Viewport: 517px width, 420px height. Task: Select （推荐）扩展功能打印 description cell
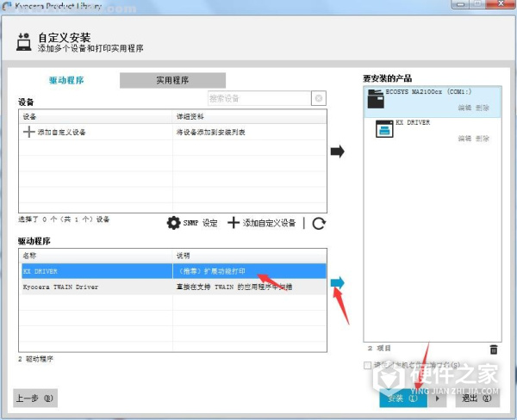click(250, 271)
